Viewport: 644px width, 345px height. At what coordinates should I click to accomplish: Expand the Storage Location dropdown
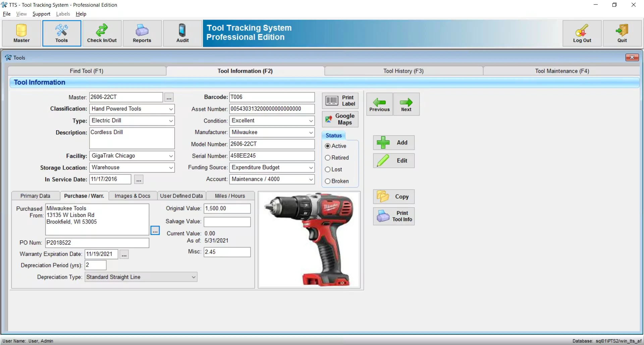click(x=171, y=167)
